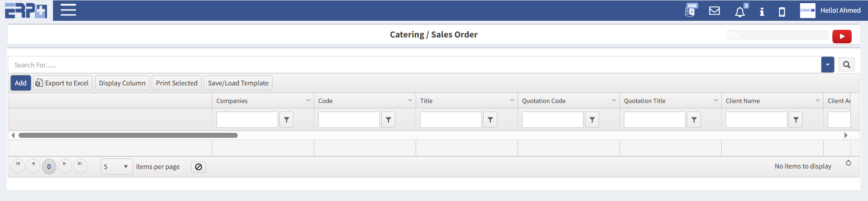The height and width of the screenshot is (201, 868).
Task: Expand the search options dropdown arrow
Action: pos(828,65)
